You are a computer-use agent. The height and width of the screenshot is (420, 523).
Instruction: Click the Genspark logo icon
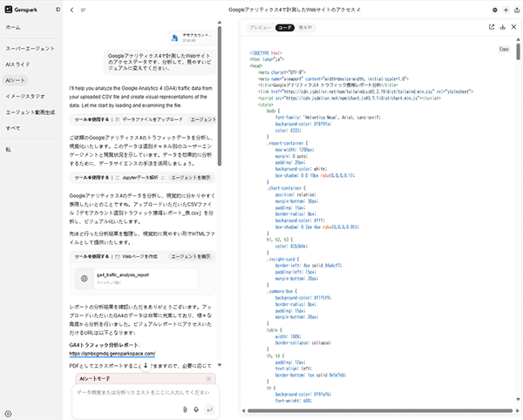(9, 10)
